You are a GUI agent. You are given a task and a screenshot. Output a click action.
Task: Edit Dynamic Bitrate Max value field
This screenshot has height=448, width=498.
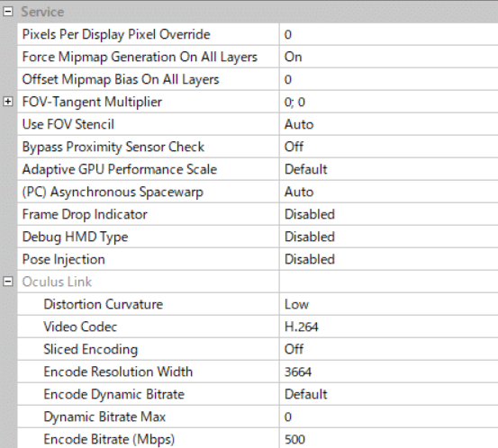389,417
